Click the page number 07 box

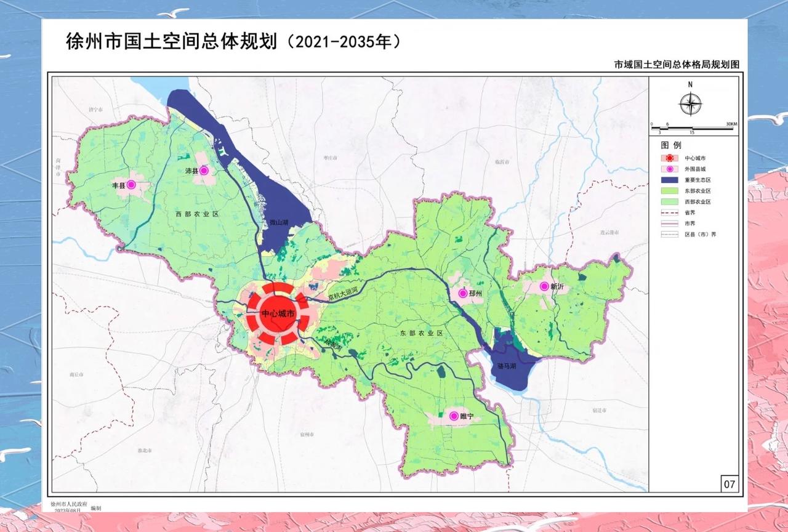pos(730,484)
